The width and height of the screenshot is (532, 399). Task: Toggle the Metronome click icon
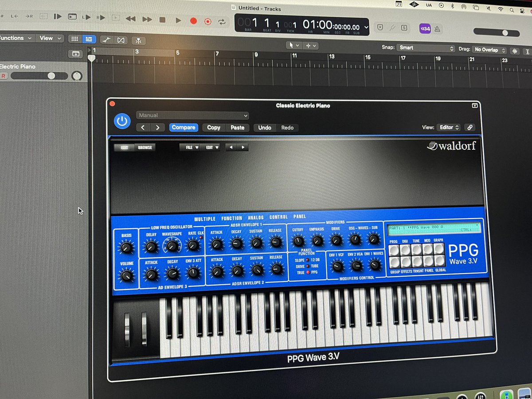coord(437,29)
